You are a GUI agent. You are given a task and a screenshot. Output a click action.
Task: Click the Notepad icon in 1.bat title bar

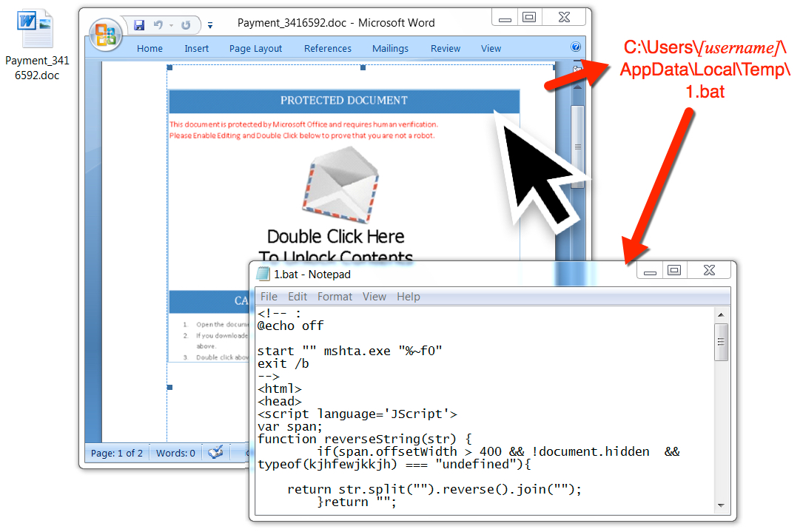[x=263, y=274]
